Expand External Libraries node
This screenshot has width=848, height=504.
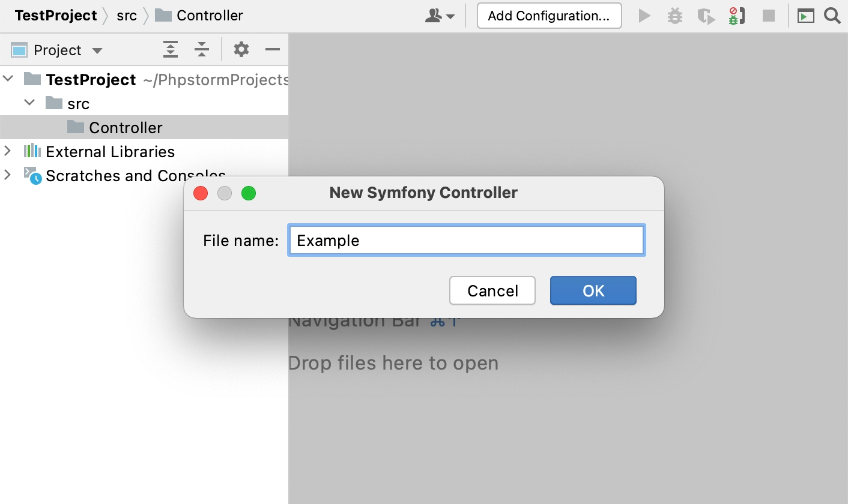point(7,151)
